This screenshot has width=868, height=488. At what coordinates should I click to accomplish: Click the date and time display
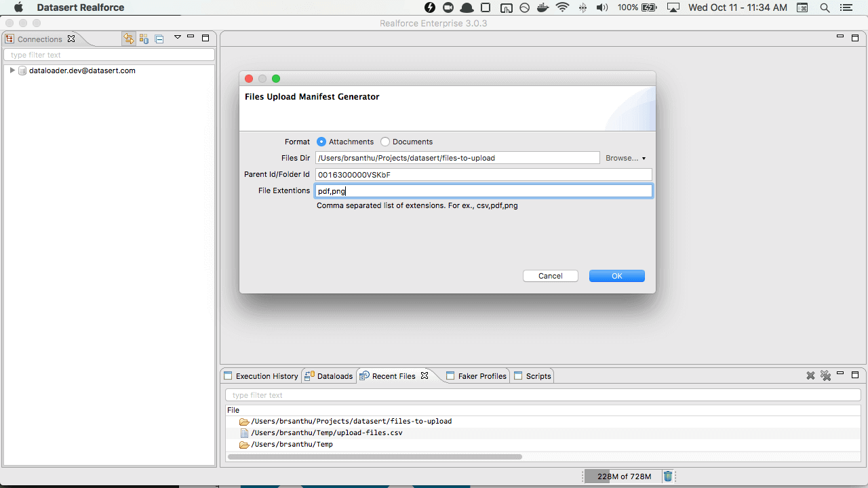coord(738,7)
